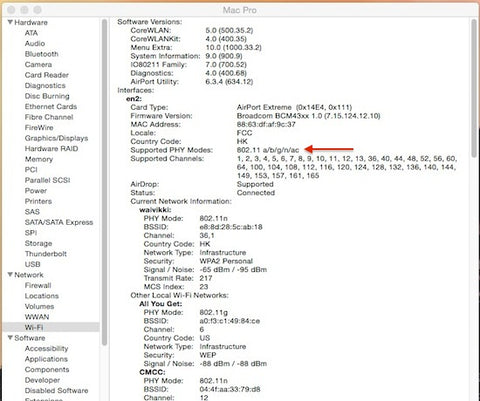The height and width of the screenshot is (401, 480).
Task: Select Developer under Software
Action: 42,380
